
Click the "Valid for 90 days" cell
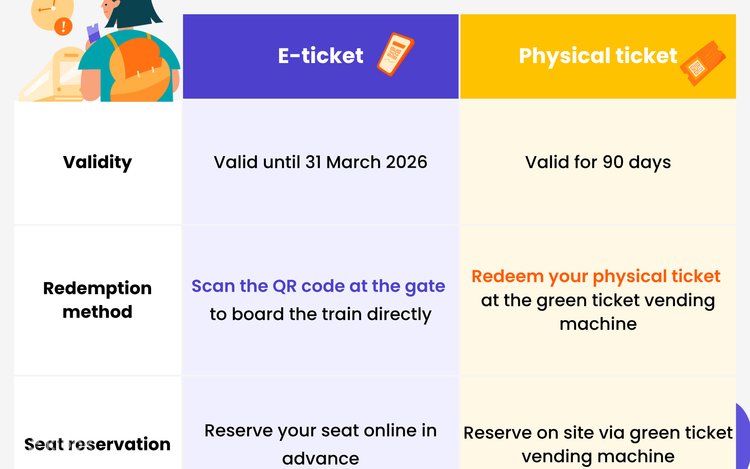pos(597,162)
